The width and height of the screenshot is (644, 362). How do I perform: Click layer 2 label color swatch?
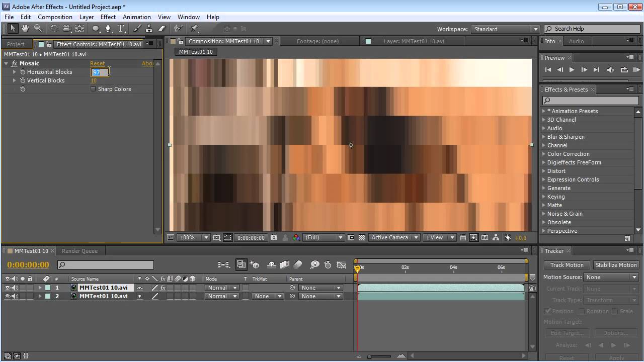(x=48, y=296)
